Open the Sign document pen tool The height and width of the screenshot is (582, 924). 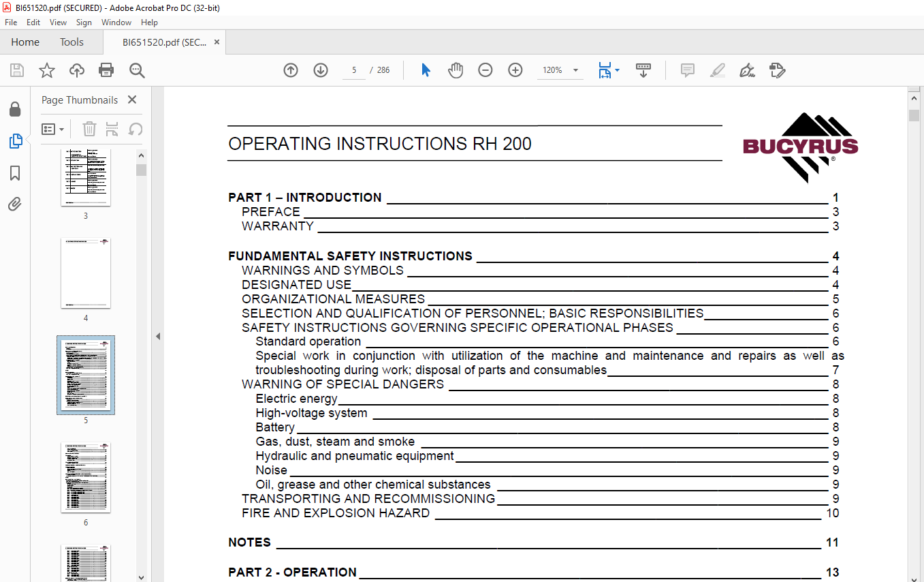point(748,70)
